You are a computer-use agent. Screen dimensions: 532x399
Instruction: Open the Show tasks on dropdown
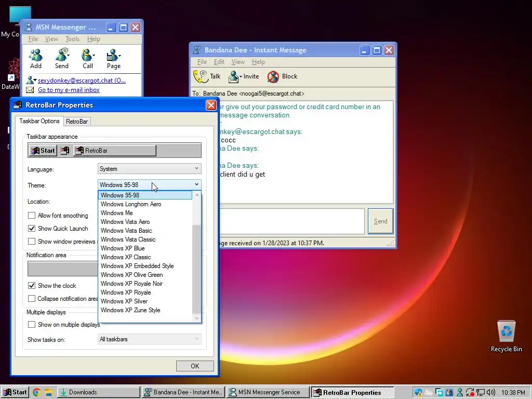click(x=149, y=339)
